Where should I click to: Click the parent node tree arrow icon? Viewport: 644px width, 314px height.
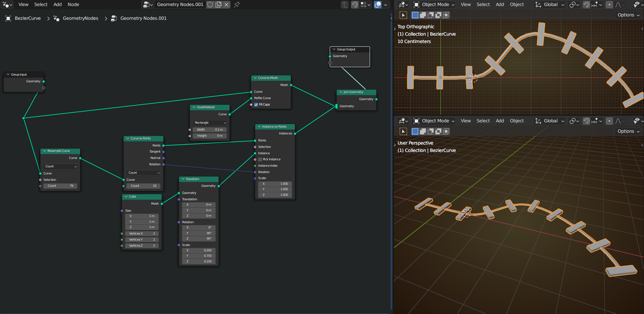point(345,5)
